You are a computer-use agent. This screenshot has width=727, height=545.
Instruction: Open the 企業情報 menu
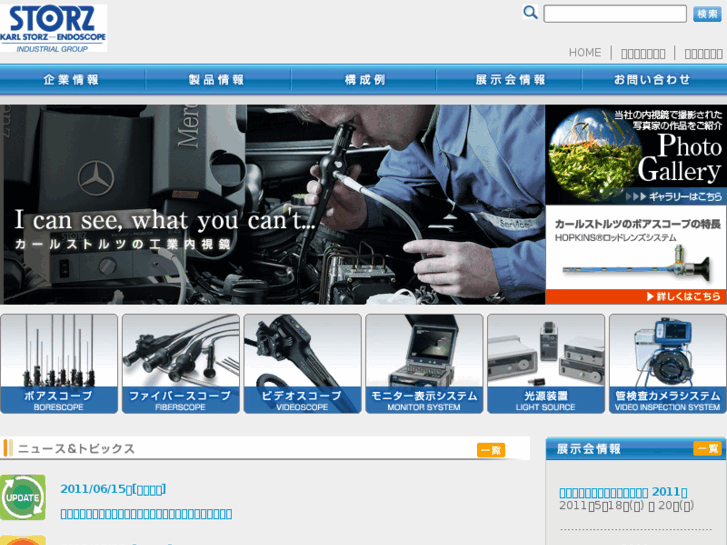pos(71,80)
